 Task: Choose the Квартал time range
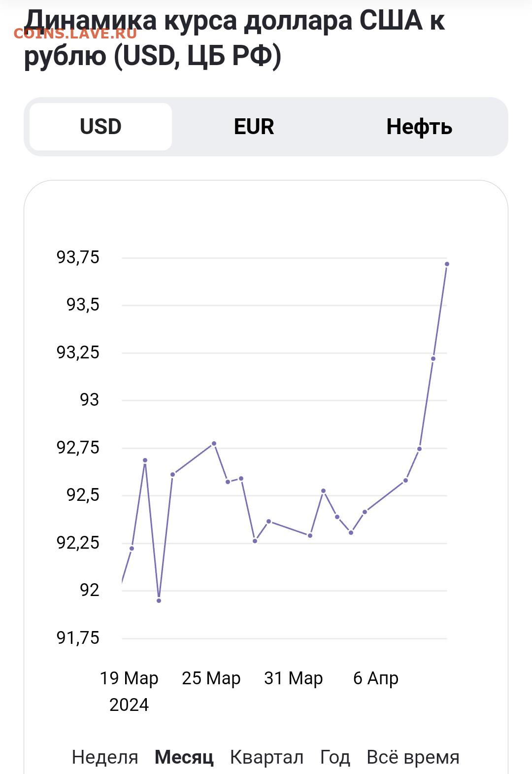pos(266,757)
